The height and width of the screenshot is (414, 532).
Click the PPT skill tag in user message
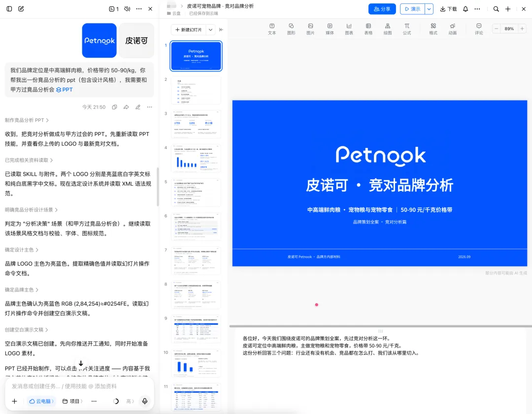[65, 90]
